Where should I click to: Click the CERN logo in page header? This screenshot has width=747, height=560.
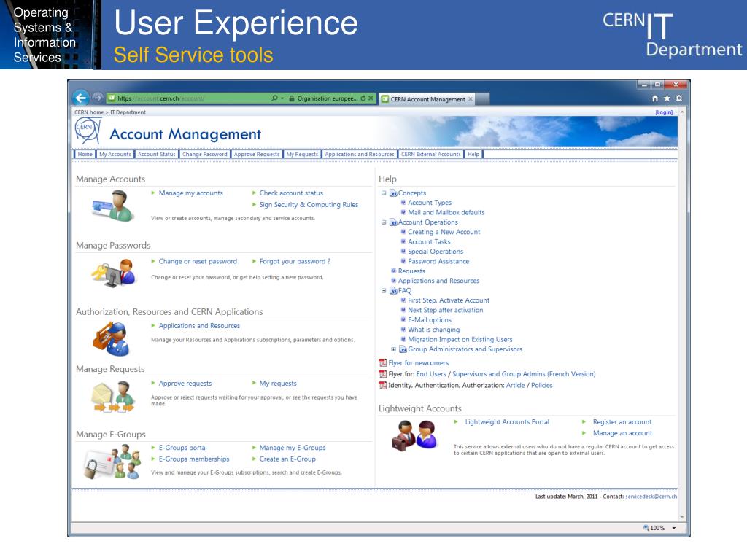pos(88,131)
